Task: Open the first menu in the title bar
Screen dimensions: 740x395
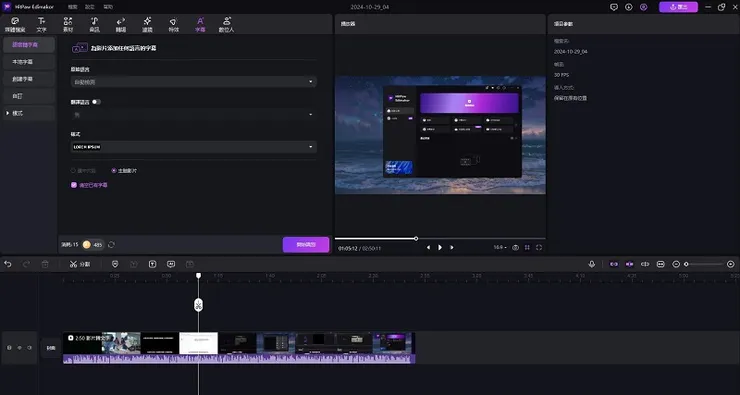Action: [72, 7]
